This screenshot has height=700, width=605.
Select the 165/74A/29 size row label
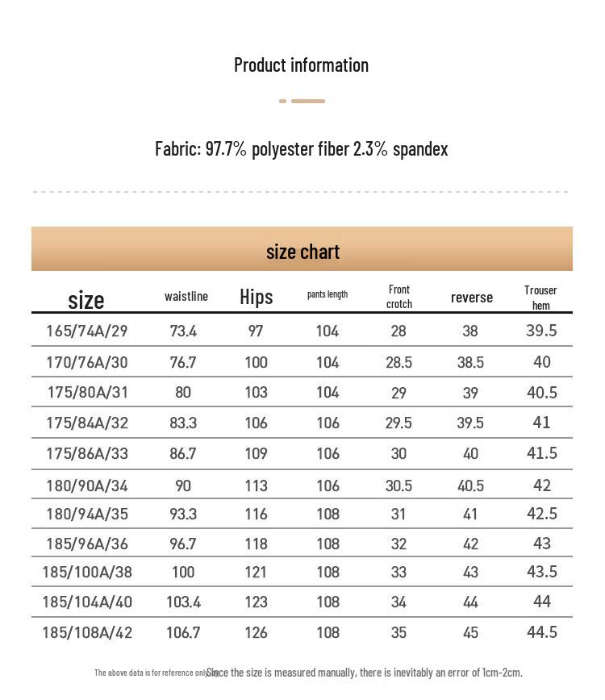[x=87, y=331]
